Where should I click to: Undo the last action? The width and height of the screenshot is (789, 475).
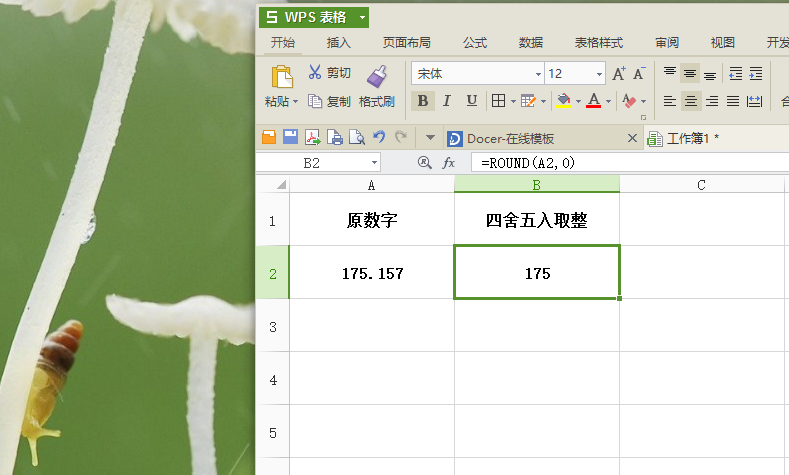(379, 136)
